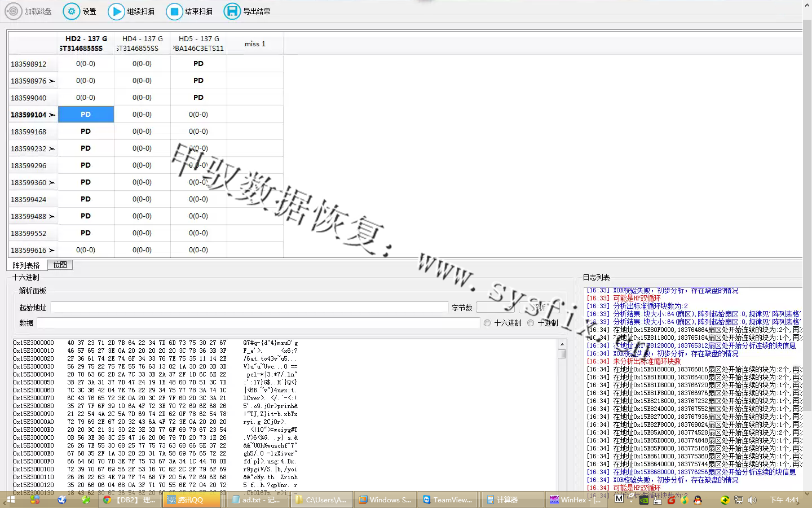Click the M input method tray icon

619,500
